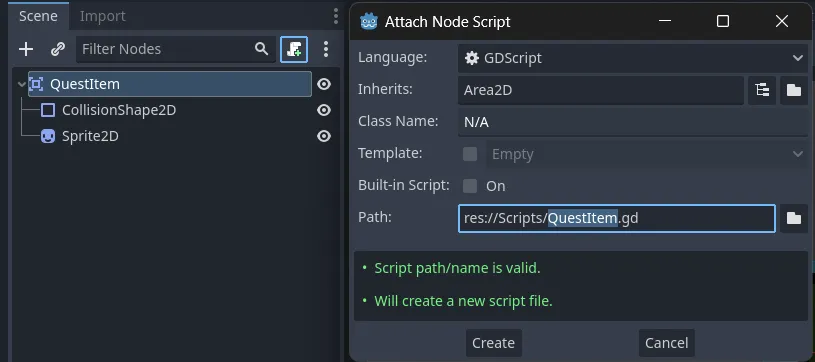Toggle visibility of the QuestItem node
The image size is (815, 362).
[x=324, y=84]
